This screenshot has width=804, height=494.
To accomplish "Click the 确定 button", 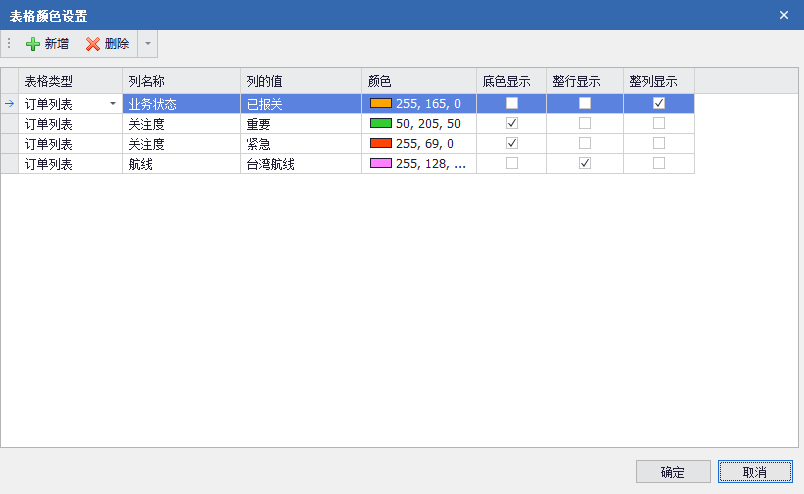I will click(673, 472).
